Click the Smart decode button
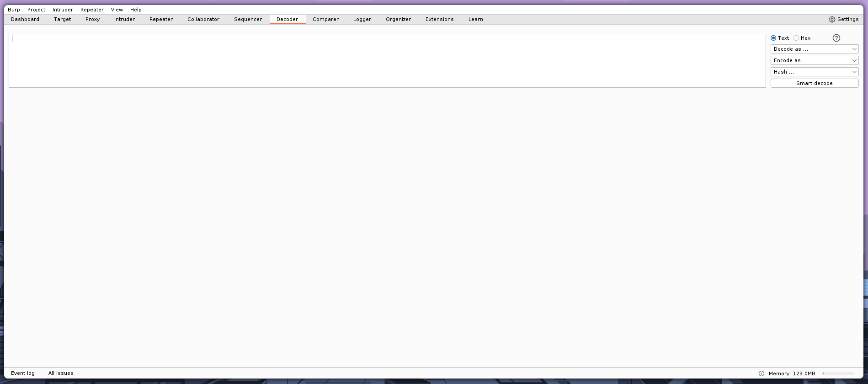The image size is (868, 384). coord(815,83)
